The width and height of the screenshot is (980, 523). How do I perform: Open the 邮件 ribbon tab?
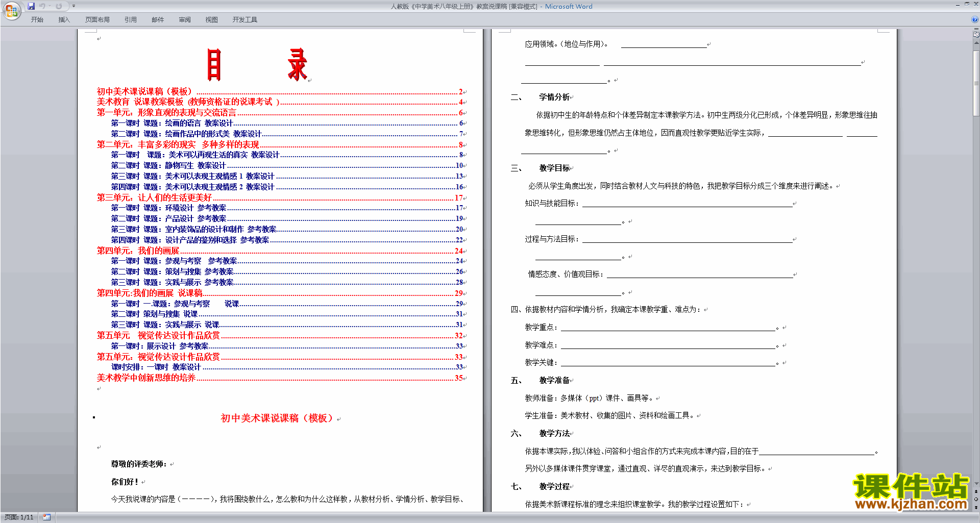(158, 19)
